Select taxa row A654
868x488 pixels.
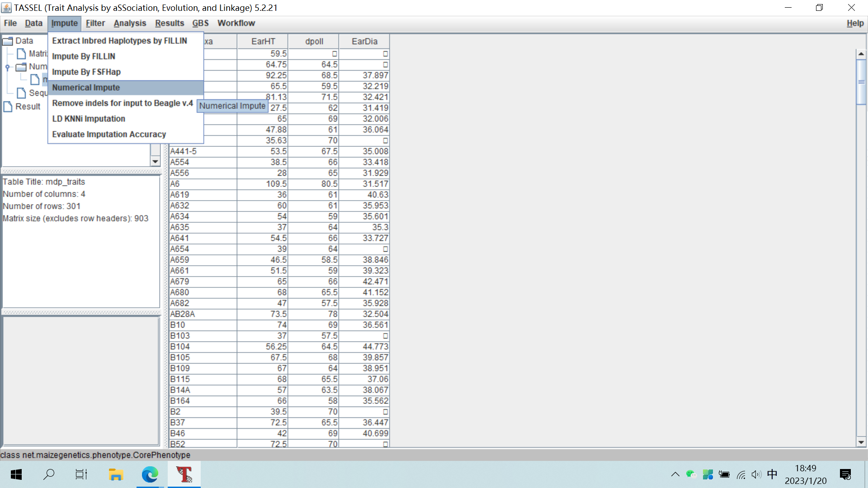point(203,249)
